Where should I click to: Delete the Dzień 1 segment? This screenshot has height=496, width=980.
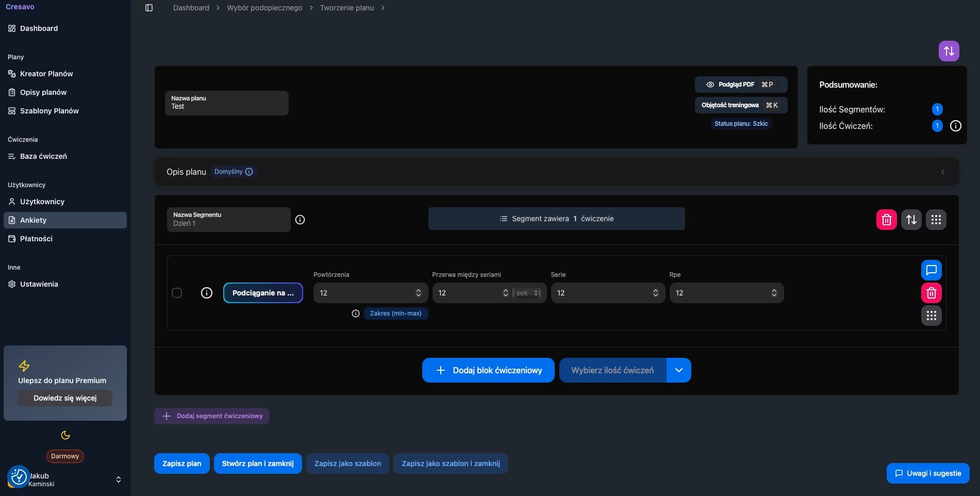coord(886,220)
